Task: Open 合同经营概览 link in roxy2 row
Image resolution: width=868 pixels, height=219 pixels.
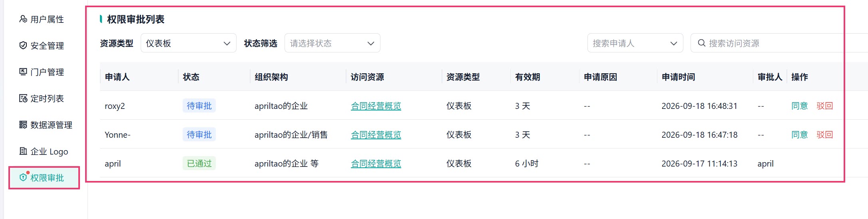Action: [376, 106]
